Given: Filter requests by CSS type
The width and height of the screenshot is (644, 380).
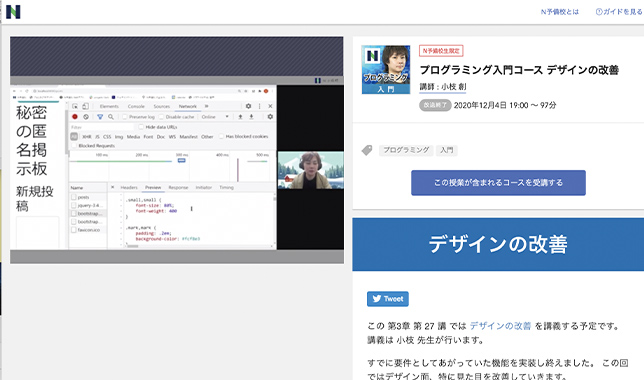Looking at the screenshot, I should [x=107, y=136].
